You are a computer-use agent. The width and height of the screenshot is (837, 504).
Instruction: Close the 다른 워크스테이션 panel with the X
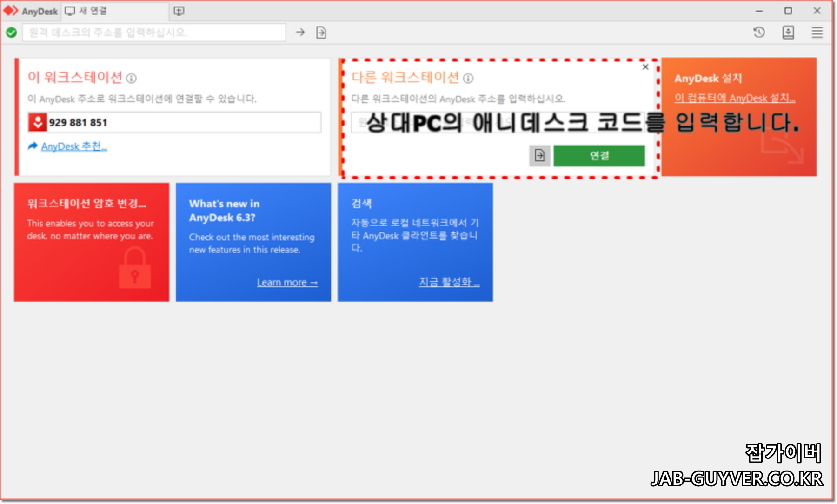[x=645, y=67]
